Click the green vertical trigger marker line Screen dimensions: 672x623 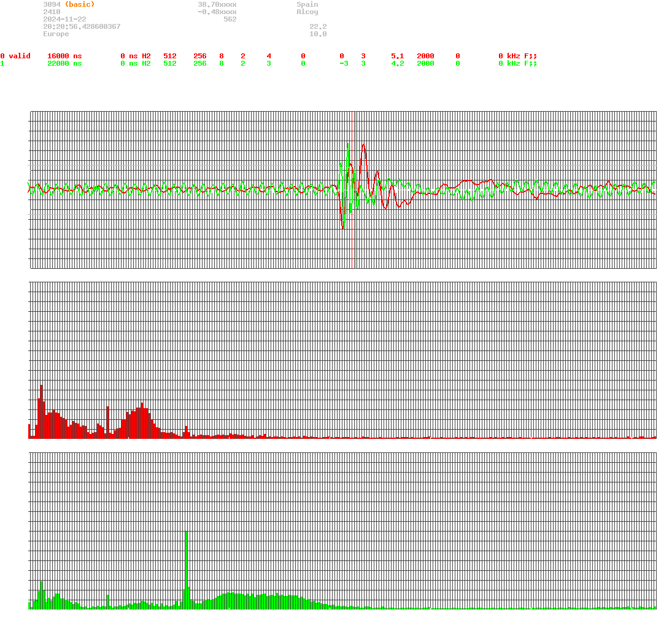coord(356,190)
